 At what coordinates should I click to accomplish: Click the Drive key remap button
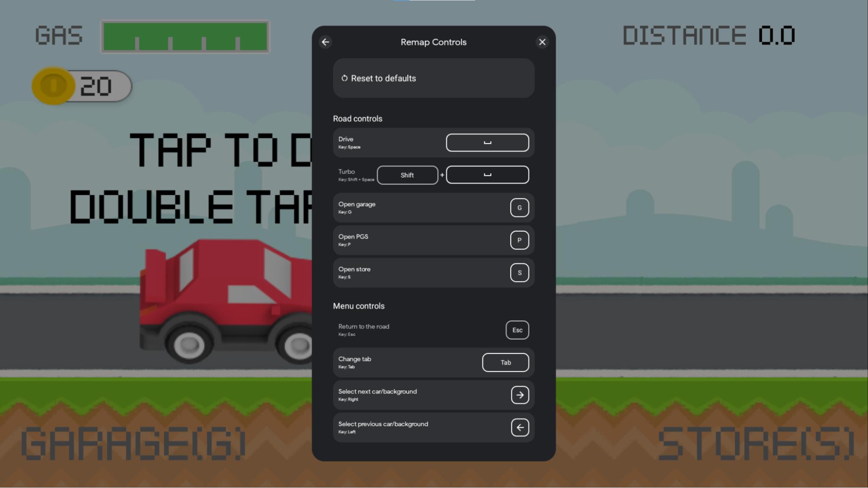[488, 142]
